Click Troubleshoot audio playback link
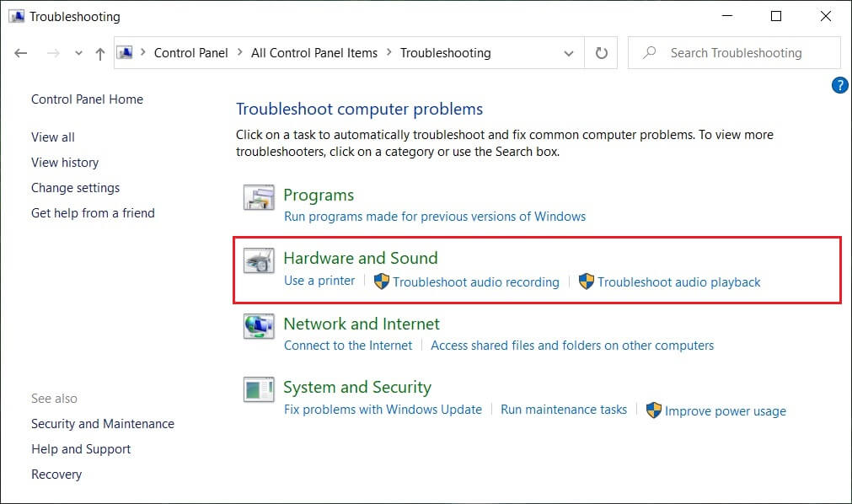 click(x=679, y=282)
